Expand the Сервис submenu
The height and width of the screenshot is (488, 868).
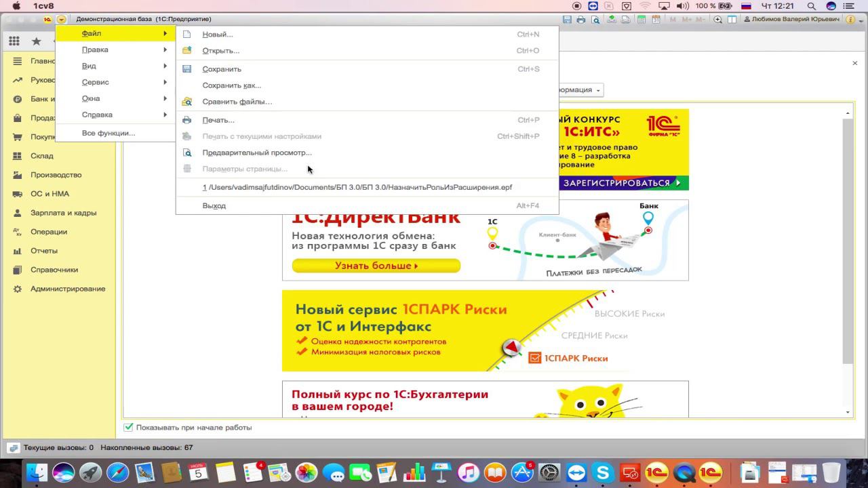[115, 82]
